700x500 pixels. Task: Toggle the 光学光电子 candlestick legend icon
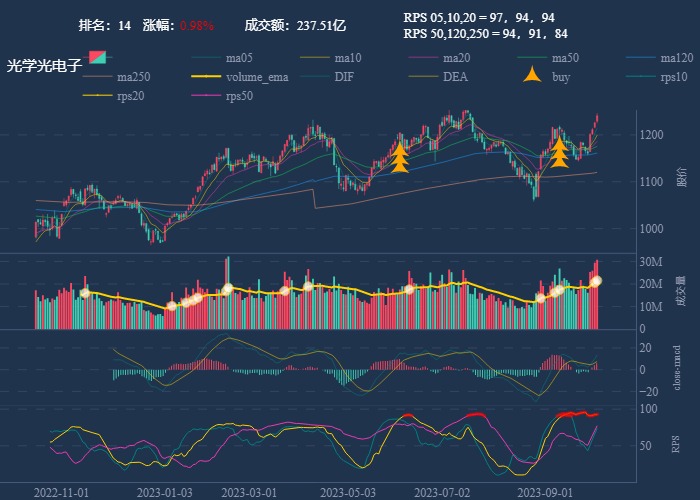(96, 58)
